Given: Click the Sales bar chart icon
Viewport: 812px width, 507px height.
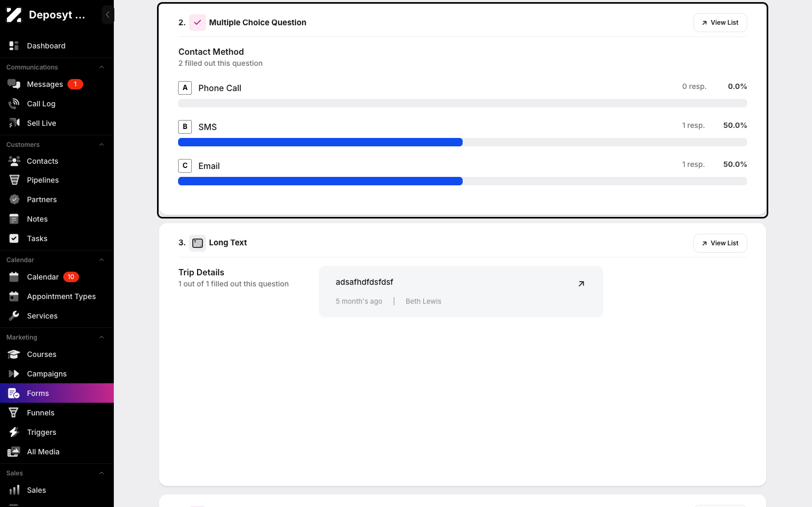Looking at the screenshot, I should tap(14, 490).
